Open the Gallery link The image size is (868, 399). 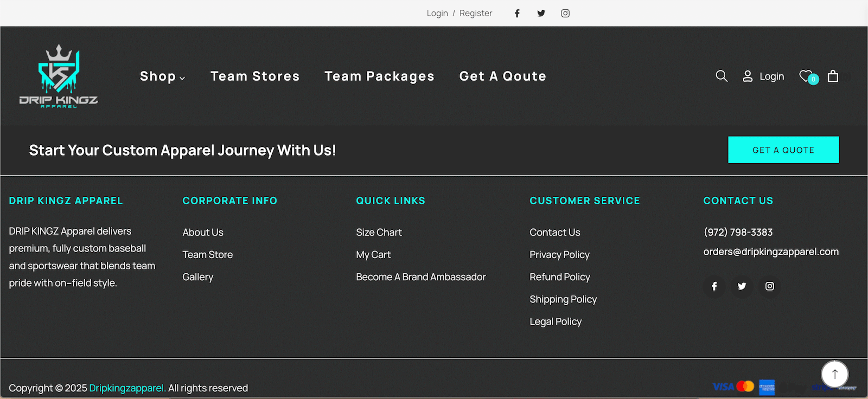pyautogui.click(x=197, y=277)
